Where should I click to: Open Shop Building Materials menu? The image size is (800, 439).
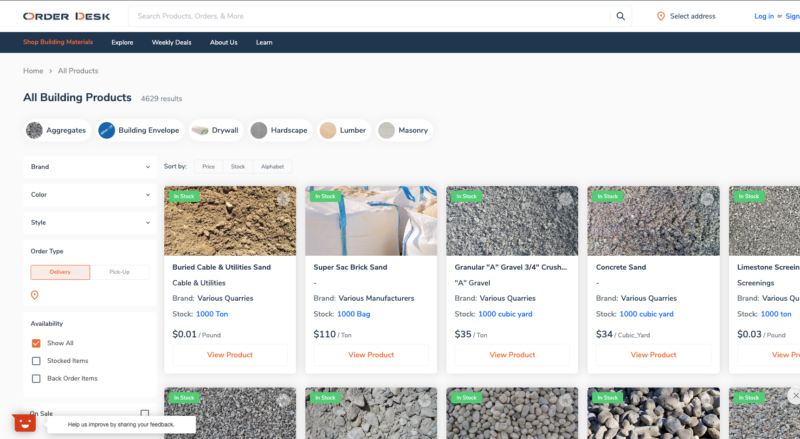click(x=58, y=42)
